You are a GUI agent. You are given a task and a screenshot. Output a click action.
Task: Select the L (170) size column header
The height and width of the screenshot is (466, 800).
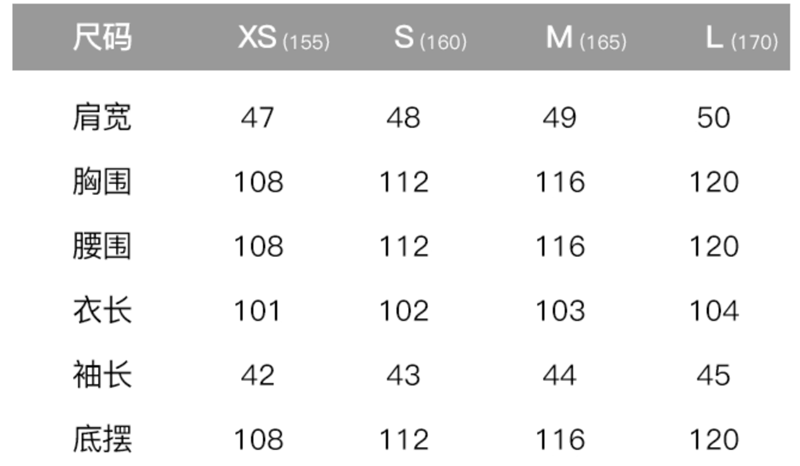742,38
